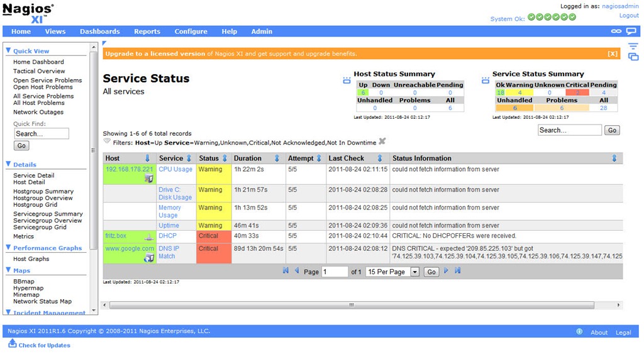
Task: Collapse the Quick View sidebar section
Action: tap(8, 51)
